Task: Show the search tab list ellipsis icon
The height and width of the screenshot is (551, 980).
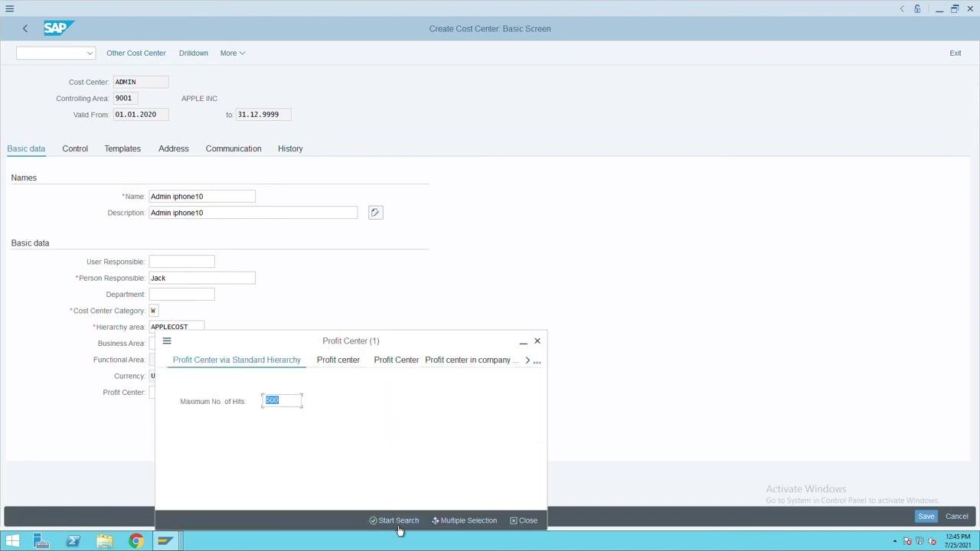Action: pyautogui.click(x=537, y=361)
